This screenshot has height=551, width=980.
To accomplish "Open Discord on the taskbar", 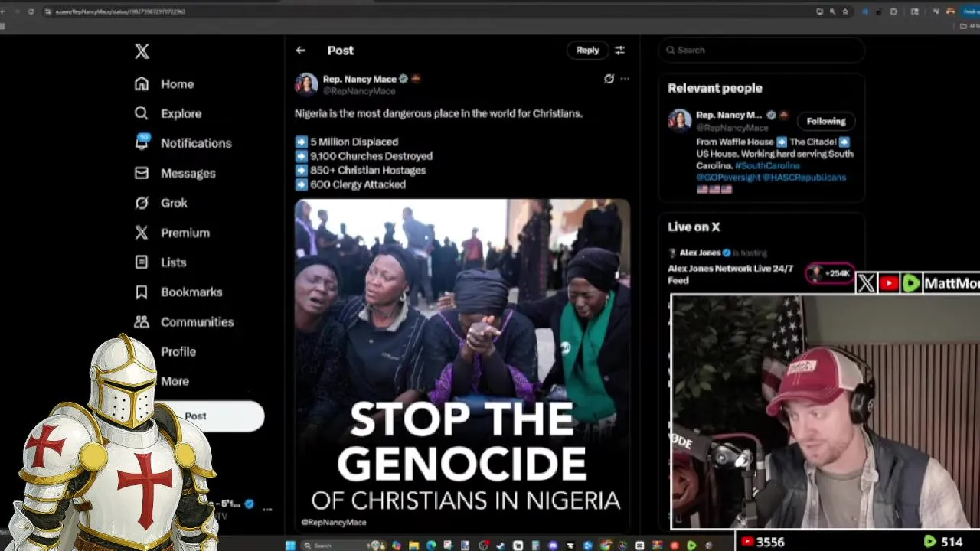I will [x=553, y=545].
